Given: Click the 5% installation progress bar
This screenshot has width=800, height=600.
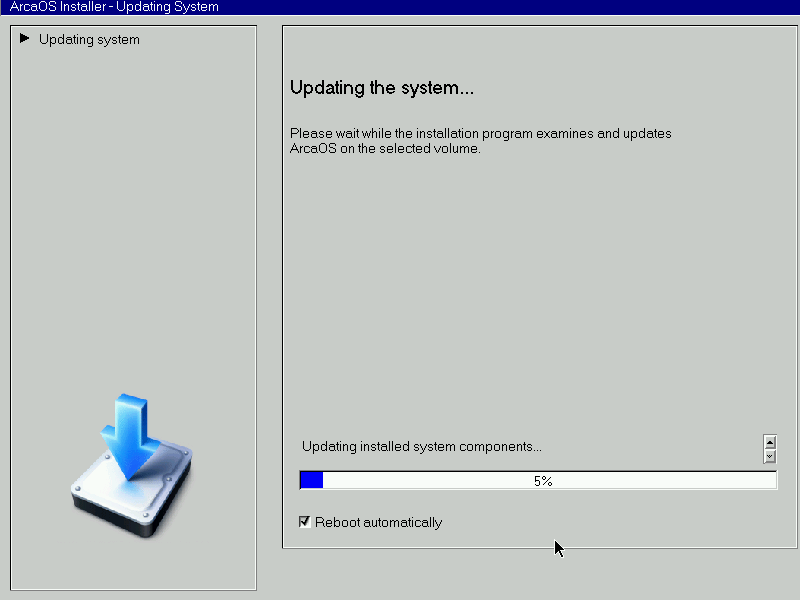Looking at the screenshot, I should pos(538,481).
